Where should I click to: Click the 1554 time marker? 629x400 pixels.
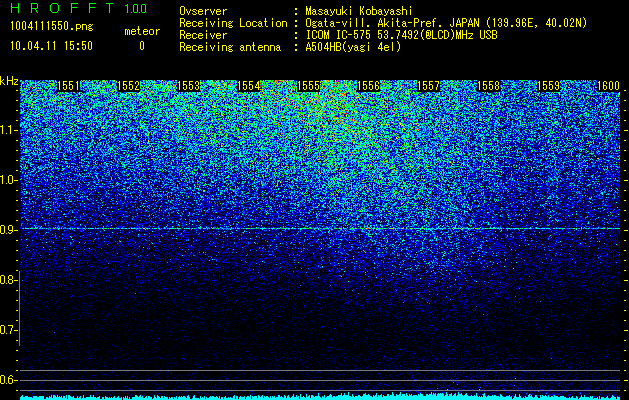pos(249,86)
